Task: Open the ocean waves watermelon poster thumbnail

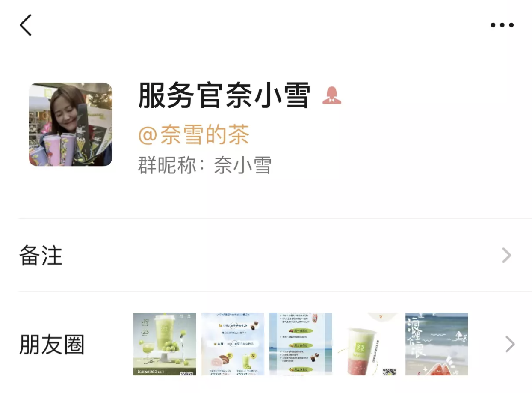Action: point(437,344)
